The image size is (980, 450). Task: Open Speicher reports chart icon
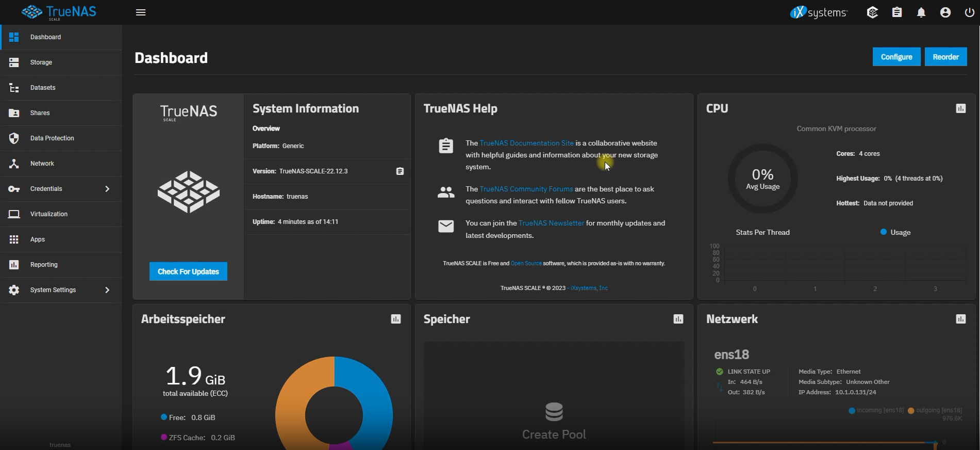tap(678, 319)
